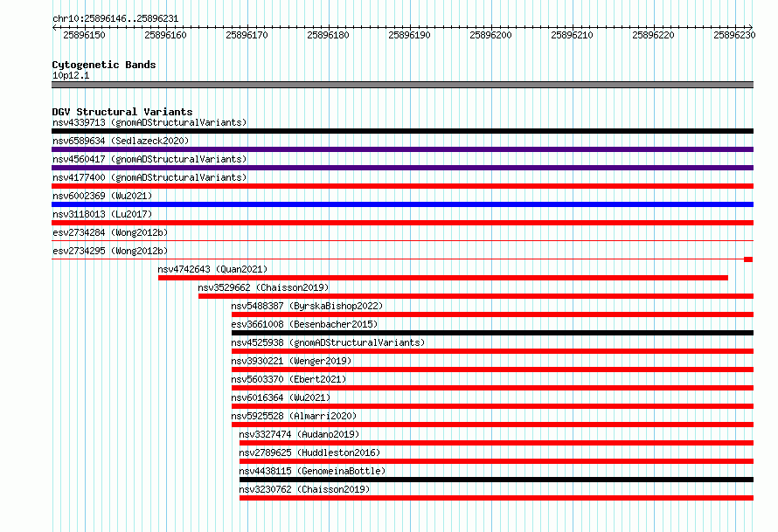Click ruler position 25896150
The image size is (778, 532).
point(84,35)
